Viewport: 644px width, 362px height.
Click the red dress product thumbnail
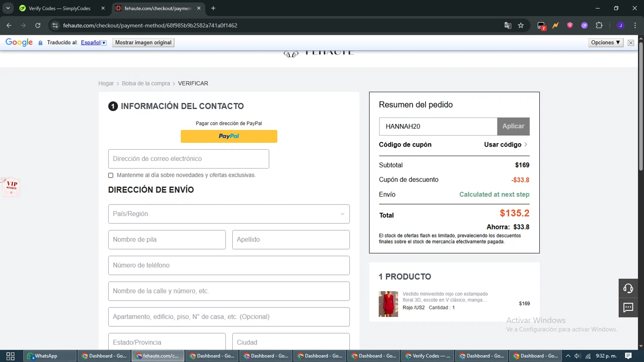click(388, 304)
